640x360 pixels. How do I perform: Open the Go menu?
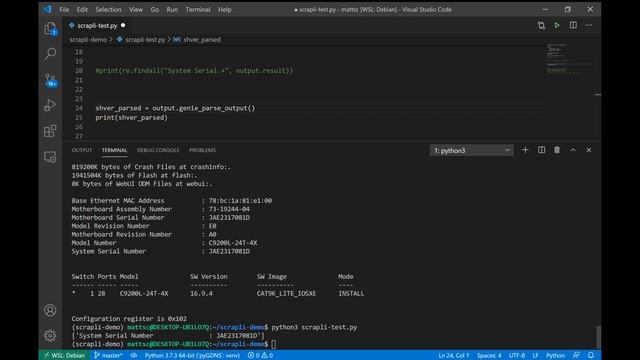pyautogui.click(x=155, y=9)
